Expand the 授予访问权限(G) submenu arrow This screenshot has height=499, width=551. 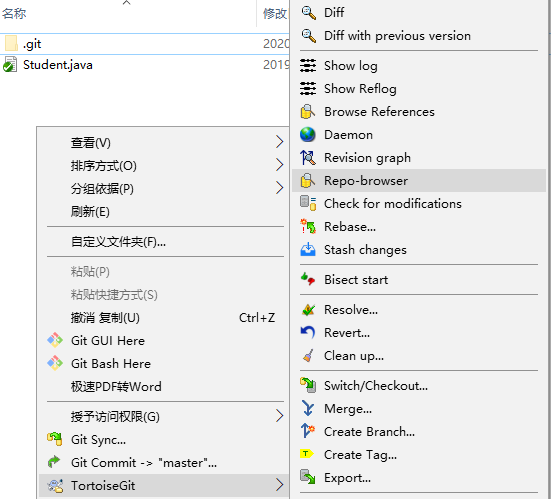(x=279, y=416)
